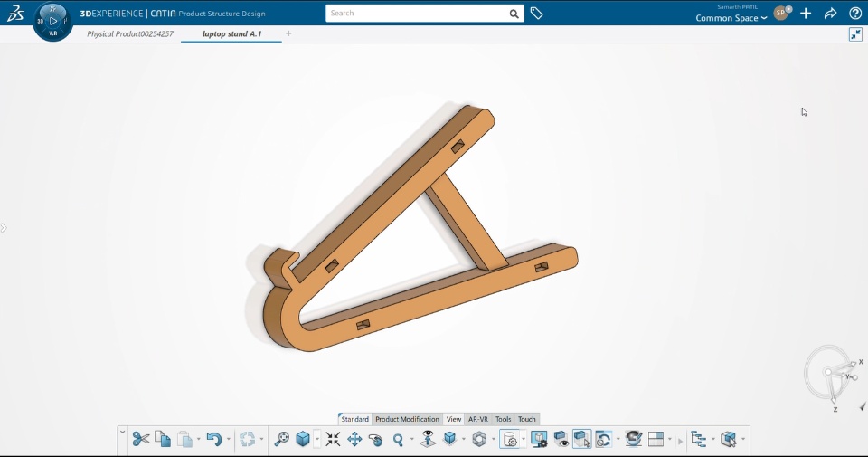This screenshot has width=868, height=457.
Task: Open the dropdown arrow beside Zoom magnifier
Action: (x=412, y=440)
